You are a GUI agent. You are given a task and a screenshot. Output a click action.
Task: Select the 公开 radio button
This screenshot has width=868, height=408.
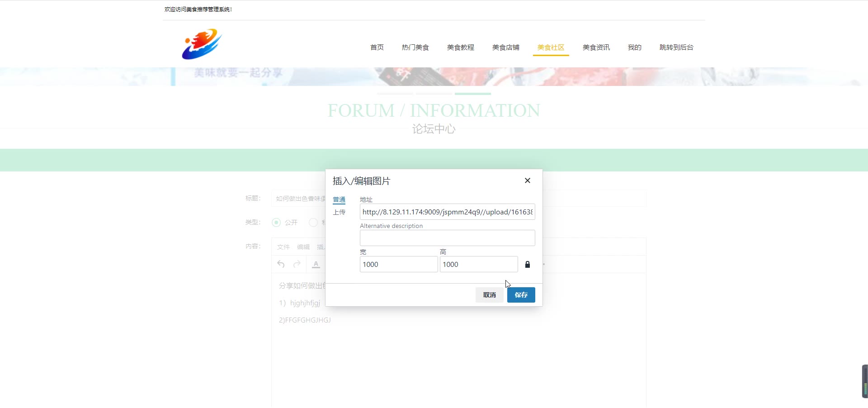click(276, 223)
